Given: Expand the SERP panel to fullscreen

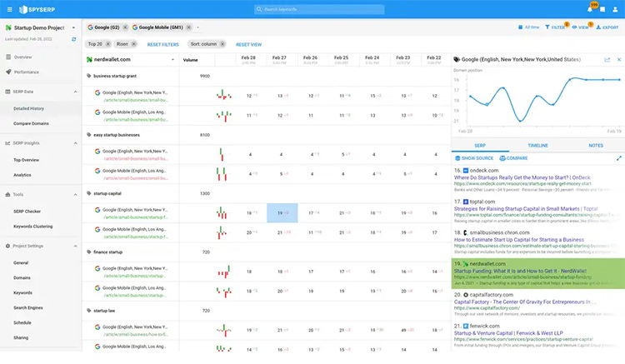Looking at the screenshot, I should [x=618, y=158].
